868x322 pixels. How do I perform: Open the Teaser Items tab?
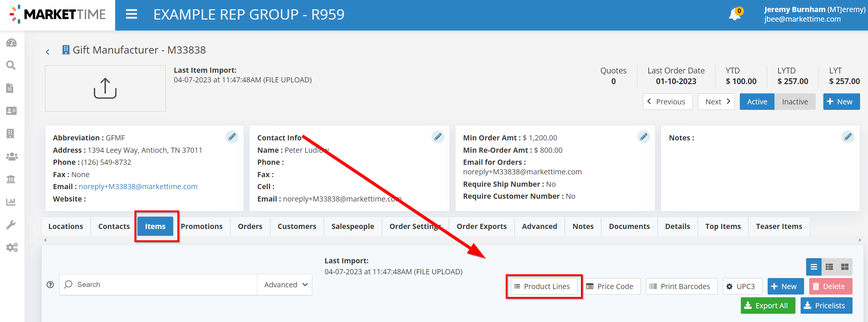click(x=779, y=226)
